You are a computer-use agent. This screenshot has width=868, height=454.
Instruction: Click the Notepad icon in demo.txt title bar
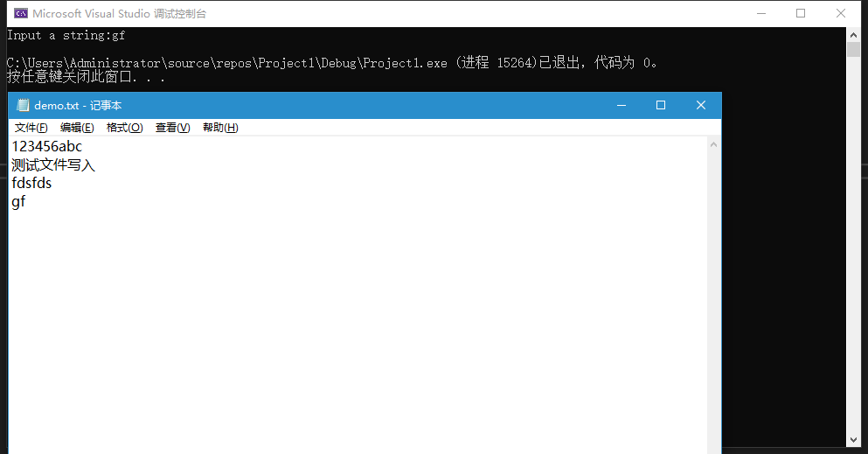pyautogui.click(x=23, y=105)
